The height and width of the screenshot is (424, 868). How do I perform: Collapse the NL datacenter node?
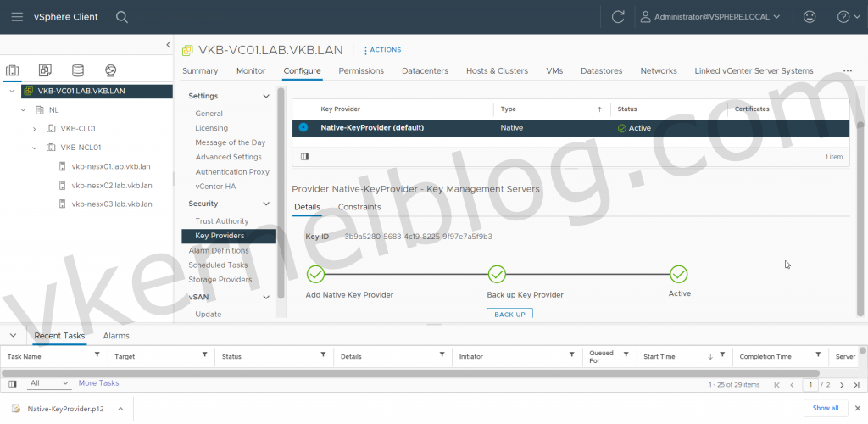(x=23, y=110)
